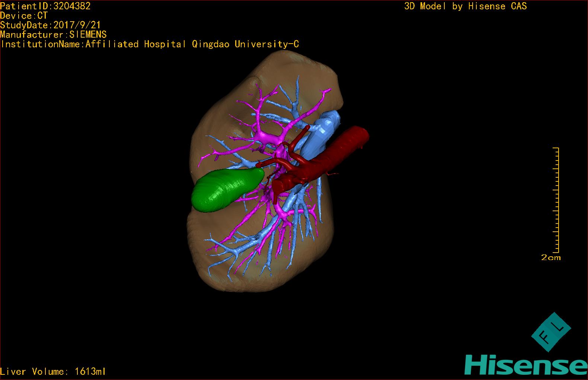Click the Liver Volume 1613ml readout
Image resolution: width=588 pixels, height=380 pixels.
click(x=53, y=371)
